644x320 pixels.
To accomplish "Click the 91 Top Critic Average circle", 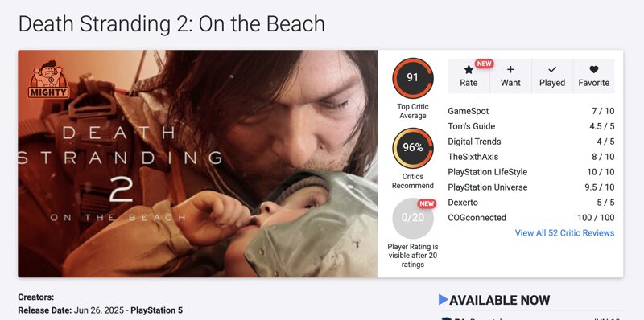I will (413, 78).
